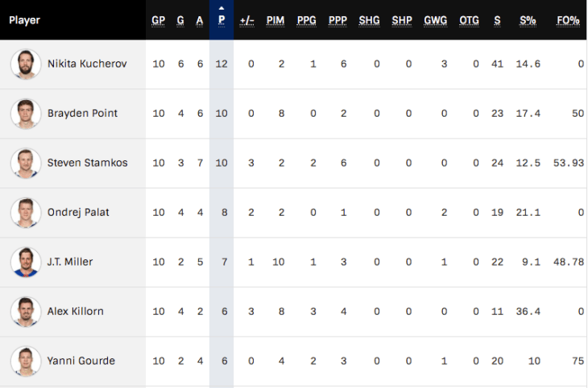Open Steven Stamkos's player name link

(87, 163)
